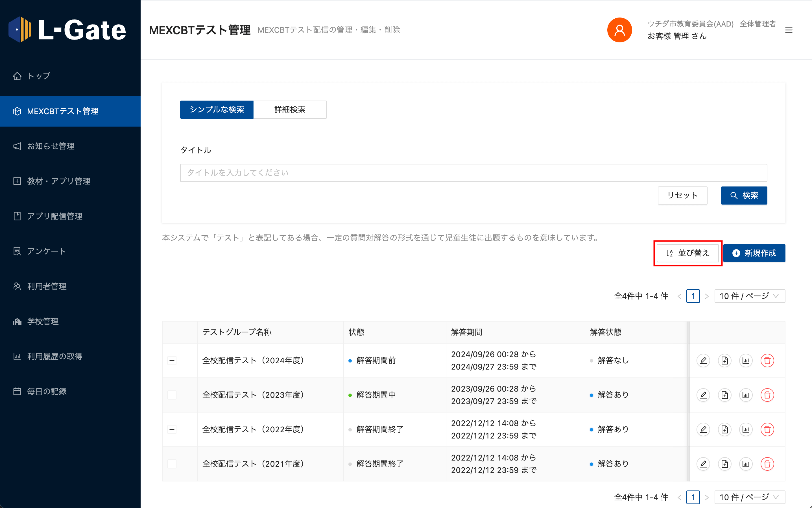Open bar chart results icon for 2021年度 test
This screenshot has height=508, width=812.
tap(746, 464)
